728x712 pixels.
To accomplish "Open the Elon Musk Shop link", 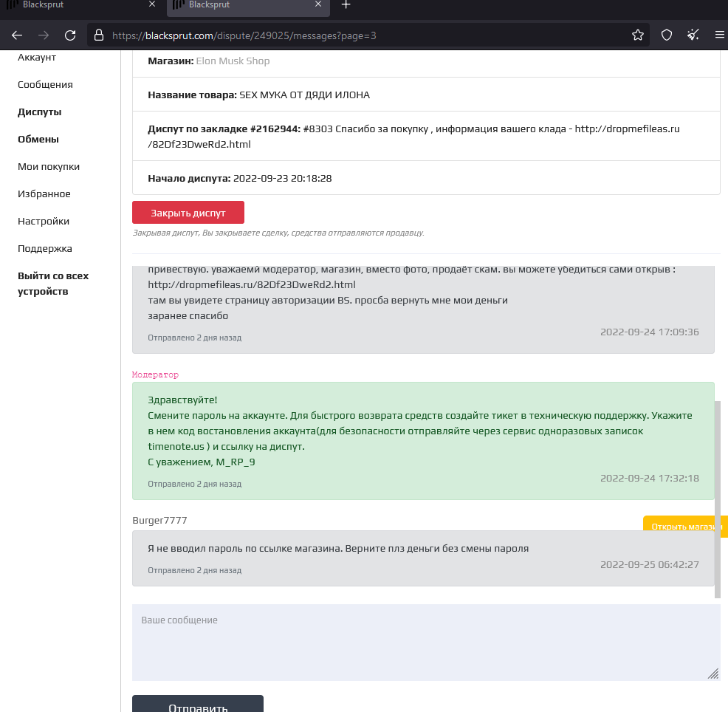I will click(233, 61).
